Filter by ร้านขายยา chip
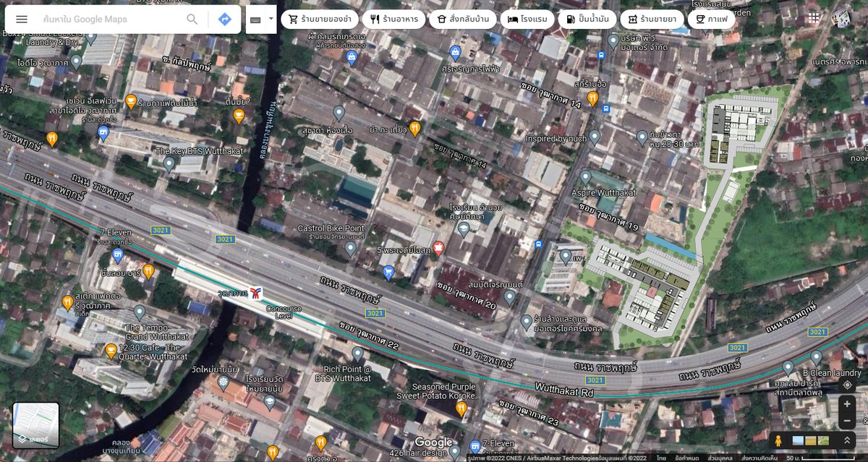 652,20
